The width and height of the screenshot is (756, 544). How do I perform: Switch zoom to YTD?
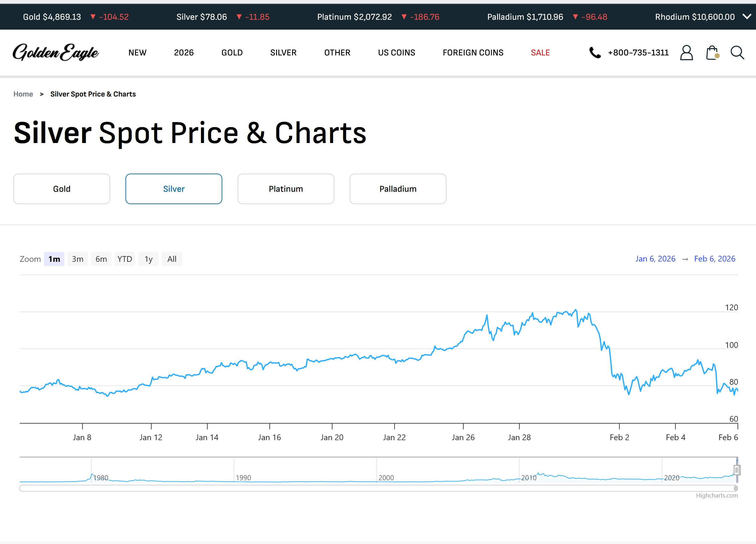coord(125,259)
